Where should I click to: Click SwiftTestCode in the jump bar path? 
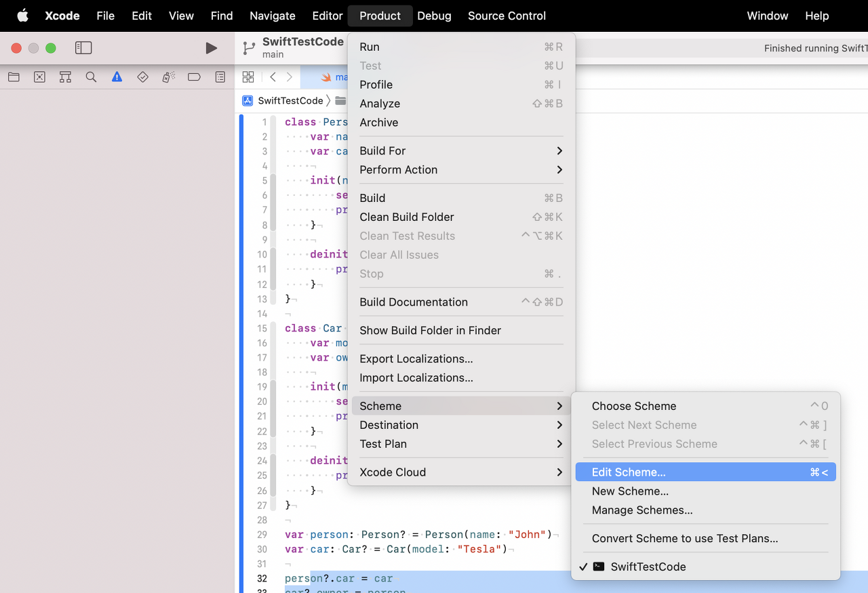pos(290,101)
